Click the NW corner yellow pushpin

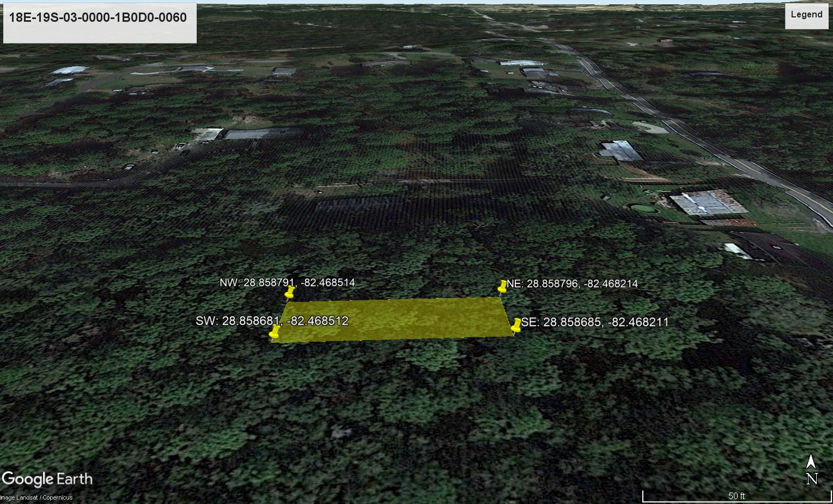click(x=290, y=292)
